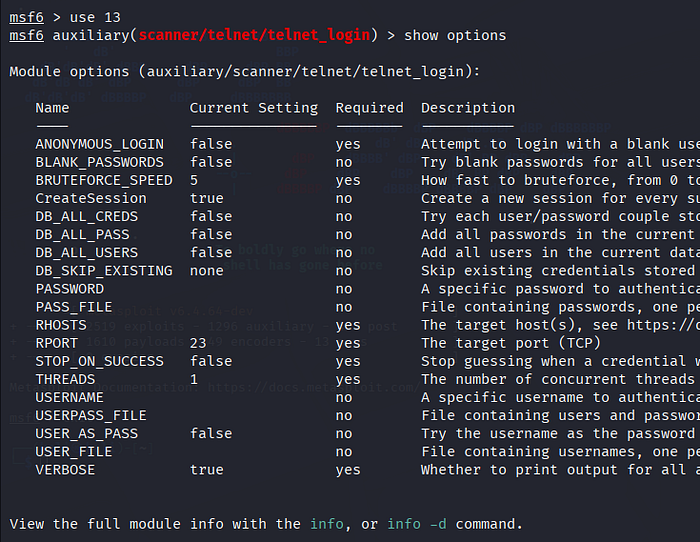Click the Current Setting column header
The width and height of the screenshot is (700, 542).
coord(253,108)
